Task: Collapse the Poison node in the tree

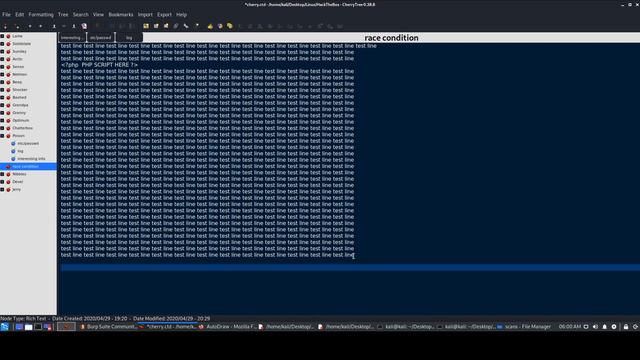Action: tap(2, 136)
